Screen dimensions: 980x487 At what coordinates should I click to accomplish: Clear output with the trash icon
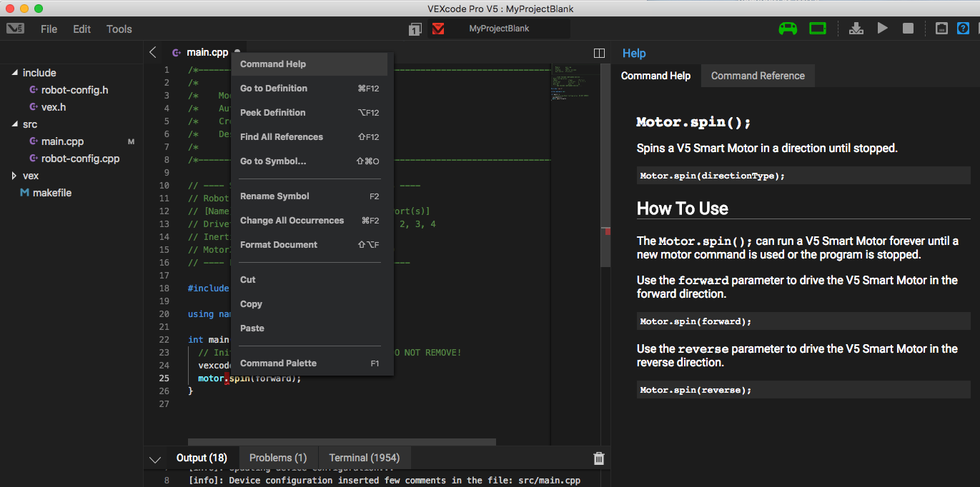coord(599,458)
